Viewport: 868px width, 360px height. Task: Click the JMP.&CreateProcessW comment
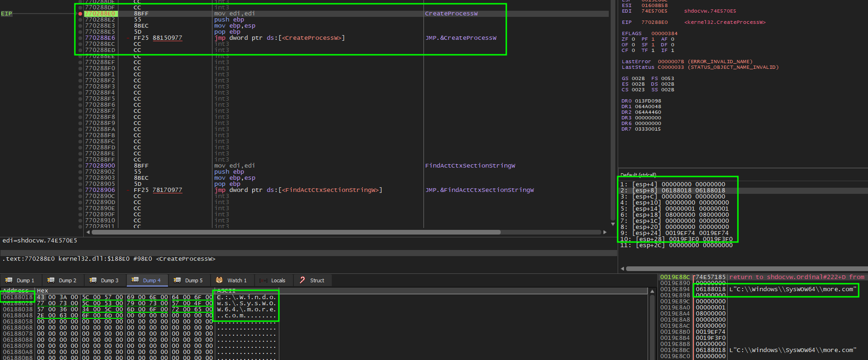pos(460,38)
